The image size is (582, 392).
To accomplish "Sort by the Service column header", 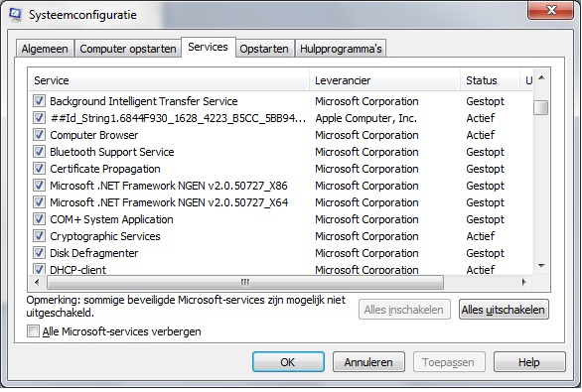I will tap(169, 80).
